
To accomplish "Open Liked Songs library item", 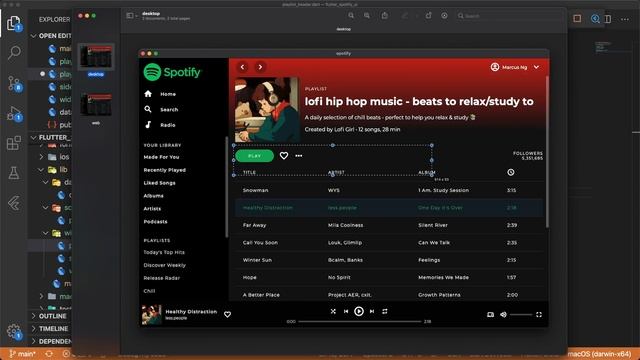I will (160, 183).
